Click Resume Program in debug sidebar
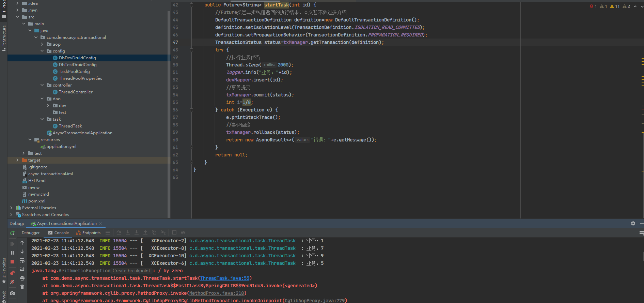This screenshot has height=303, width=644. [12, 244]
